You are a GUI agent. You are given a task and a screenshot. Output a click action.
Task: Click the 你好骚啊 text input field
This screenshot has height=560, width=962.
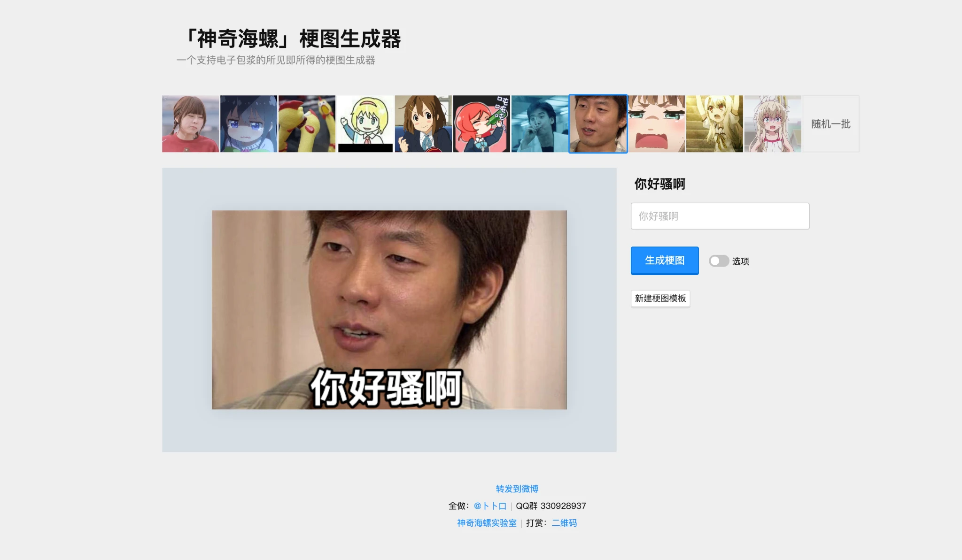coord(720,216)
